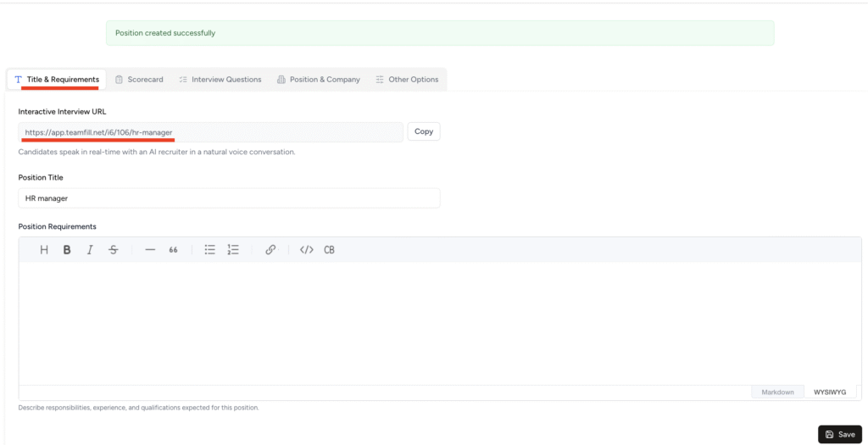Copy the interactive interview URL
868x445 pixels.
[424, 131]
